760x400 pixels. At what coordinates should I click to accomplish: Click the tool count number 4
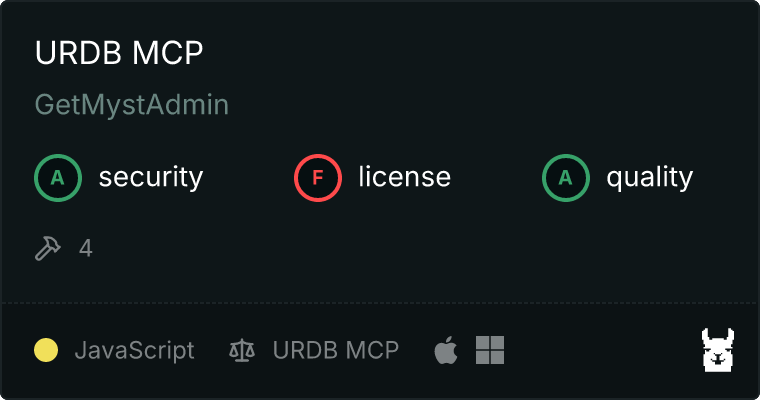coord(86,249)
